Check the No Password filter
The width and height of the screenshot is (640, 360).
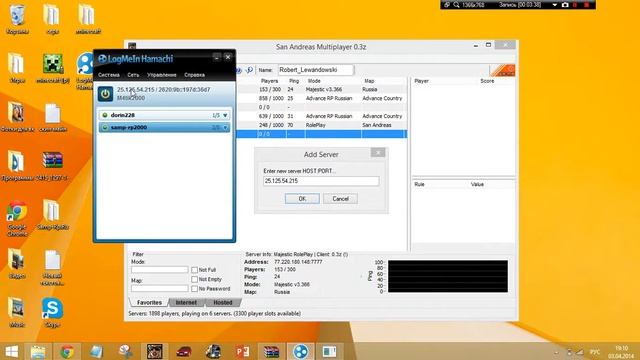[194, 289]
